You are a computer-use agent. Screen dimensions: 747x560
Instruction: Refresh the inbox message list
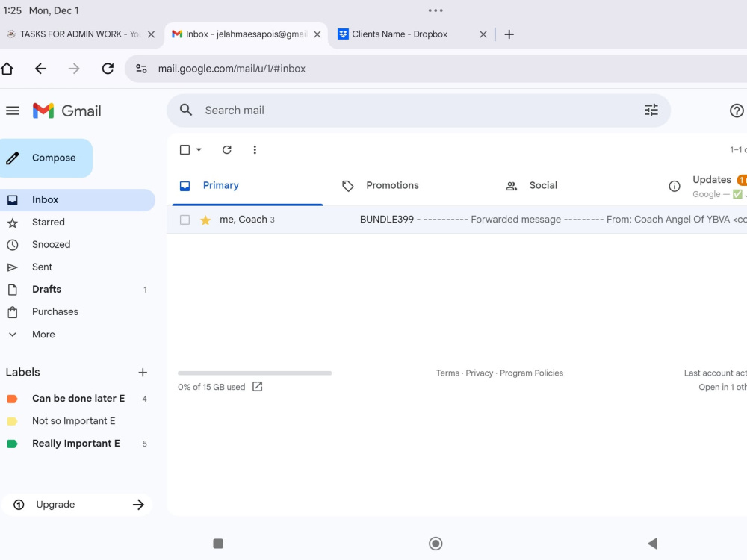[x=227, y=150]
